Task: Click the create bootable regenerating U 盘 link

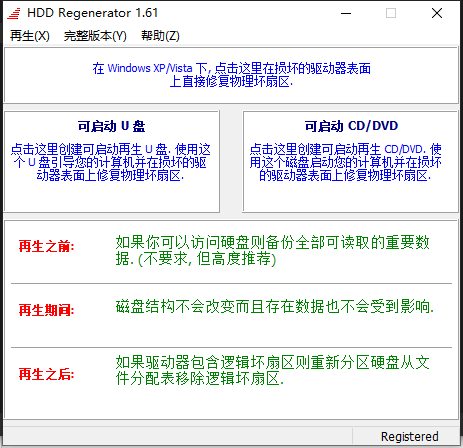Action: (110, 162)
